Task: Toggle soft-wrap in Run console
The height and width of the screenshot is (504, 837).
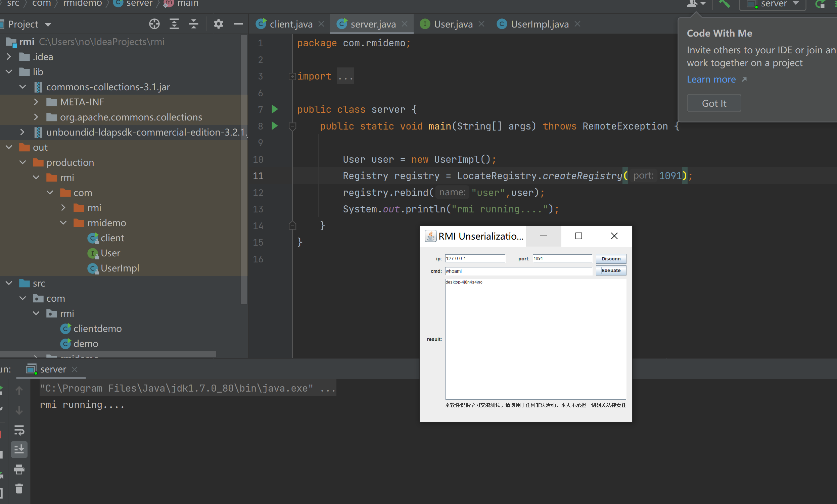Action: (x=19, y=431)
